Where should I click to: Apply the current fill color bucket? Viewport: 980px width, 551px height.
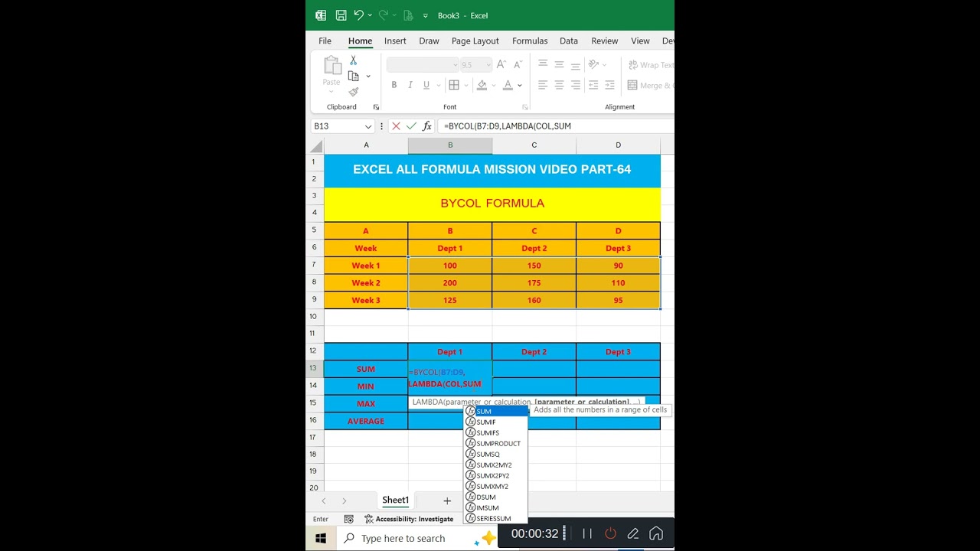click(x=482, y=85)
